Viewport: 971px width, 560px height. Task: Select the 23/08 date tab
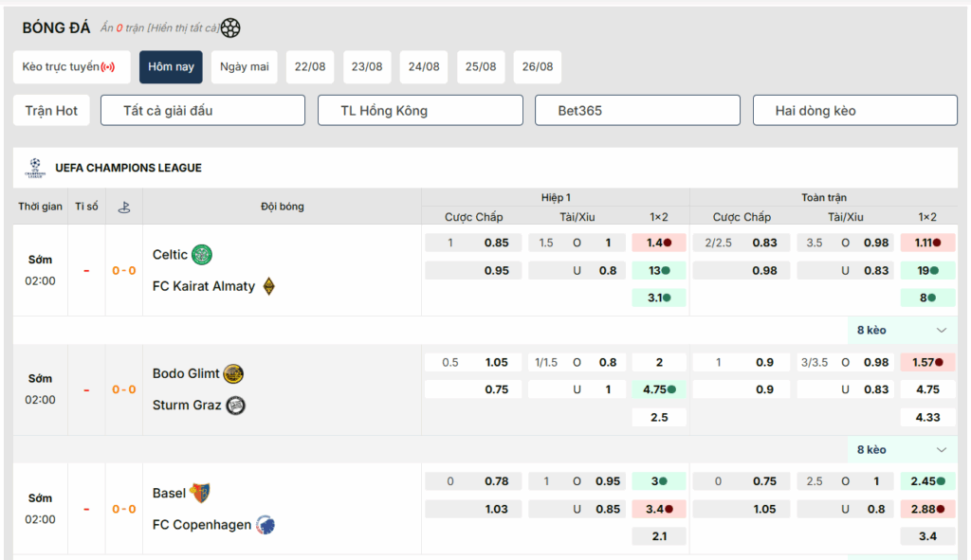(x=367, y=67)
